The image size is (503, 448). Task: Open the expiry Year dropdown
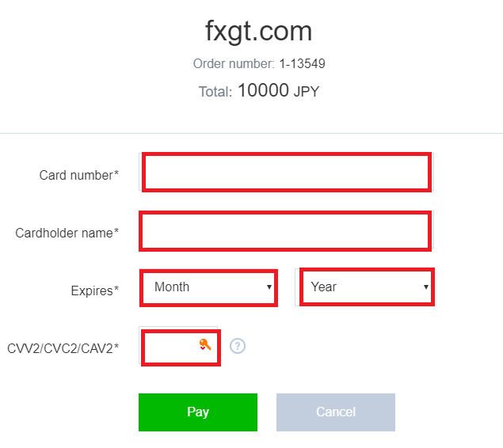coord(364,287)
